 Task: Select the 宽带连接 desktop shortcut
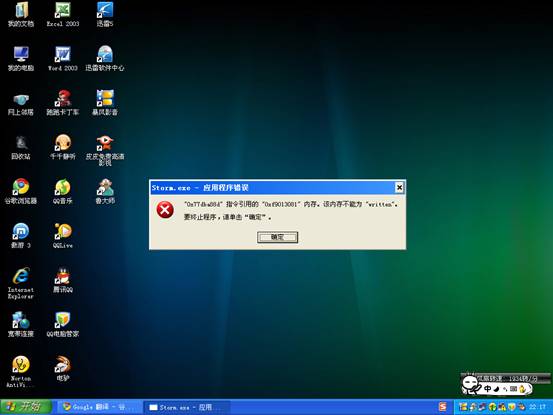[x=21, y=325]
